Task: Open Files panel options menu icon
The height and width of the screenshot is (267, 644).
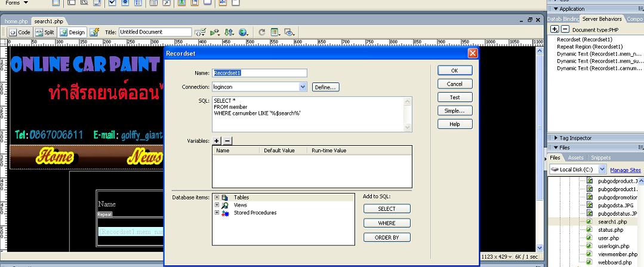Action: coord(640,148)
